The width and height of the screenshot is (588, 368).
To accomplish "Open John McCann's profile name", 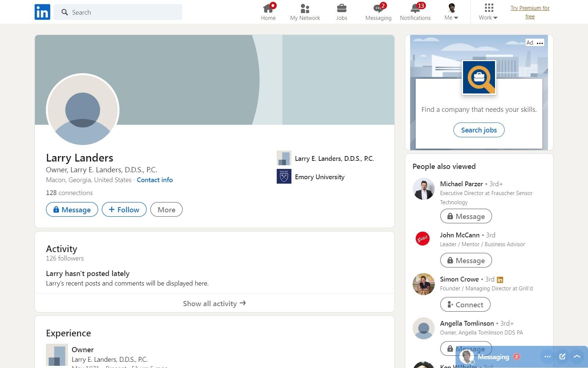I will 460,235.
